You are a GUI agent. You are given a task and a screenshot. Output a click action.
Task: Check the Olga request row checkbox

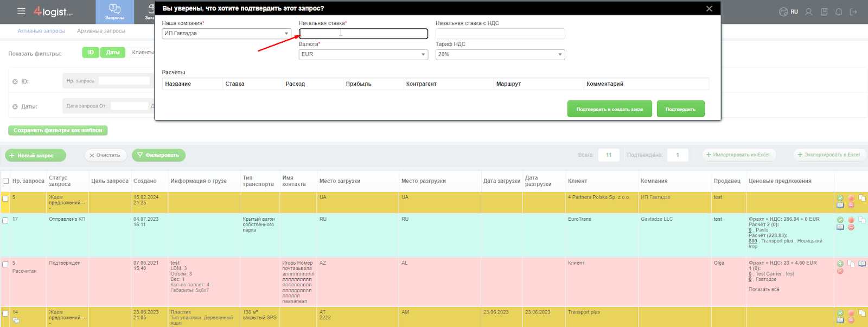pyautogui.click(x=5, y=265)
